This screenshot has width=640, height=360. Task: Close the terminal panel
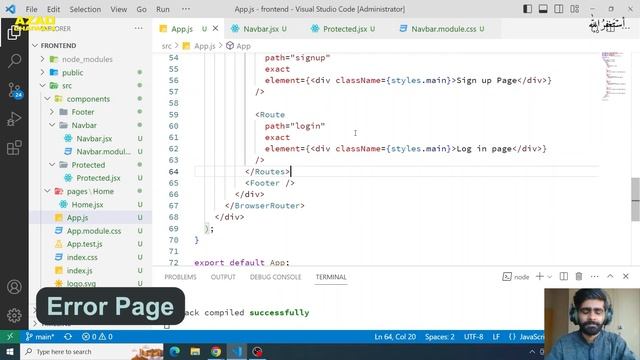pos(626,276)
